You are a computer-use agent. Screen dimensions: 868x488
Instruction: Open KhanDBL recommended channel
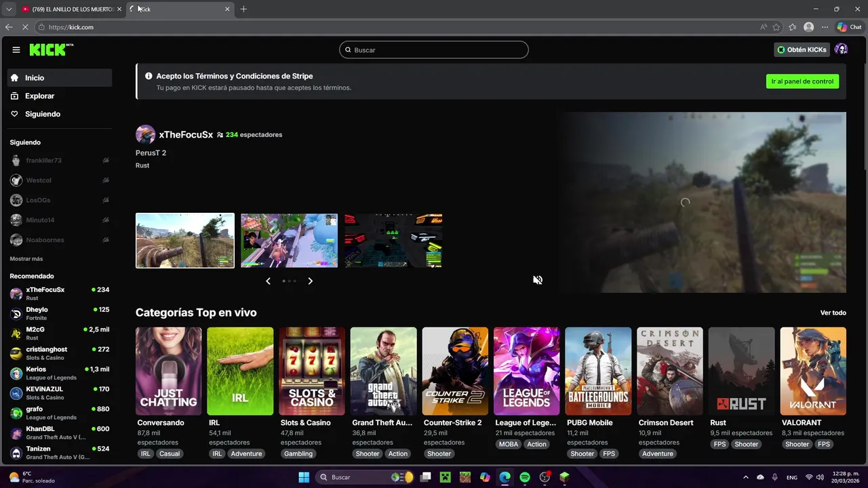point(60,433)
